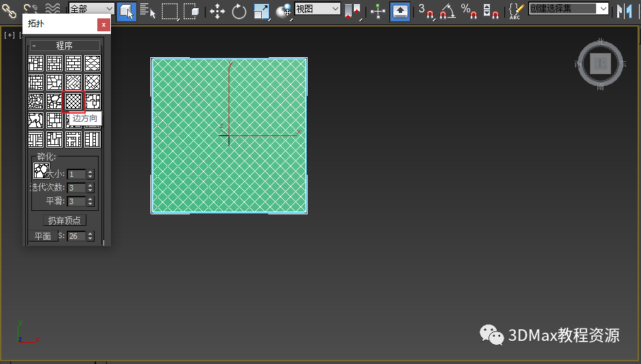Choose the Bind to Space Warp tool
This screenshot has height=364, width=641.
coord(52,7)
